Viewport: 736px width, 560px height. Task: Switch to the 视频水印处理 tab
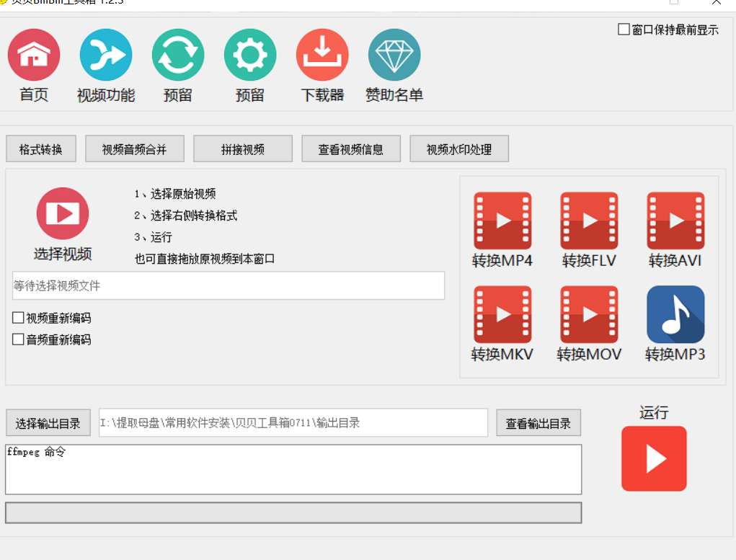[x=459, y=149]
